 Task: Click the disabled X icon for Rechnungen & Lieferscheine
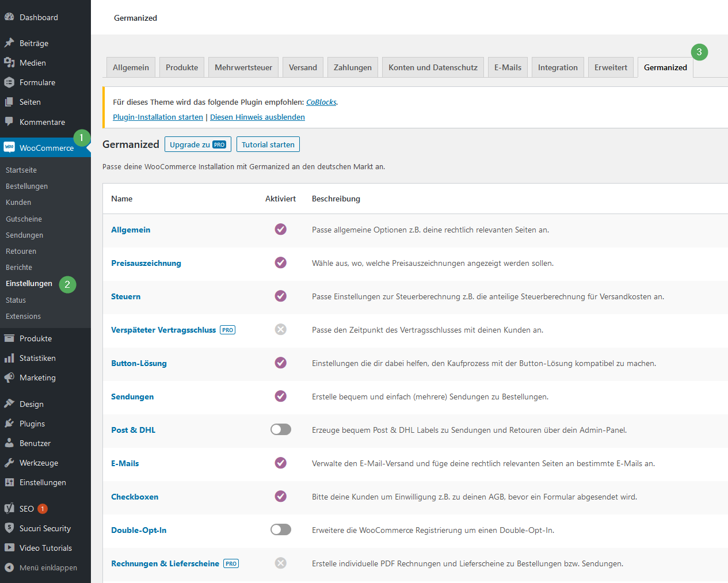point(281,563)
